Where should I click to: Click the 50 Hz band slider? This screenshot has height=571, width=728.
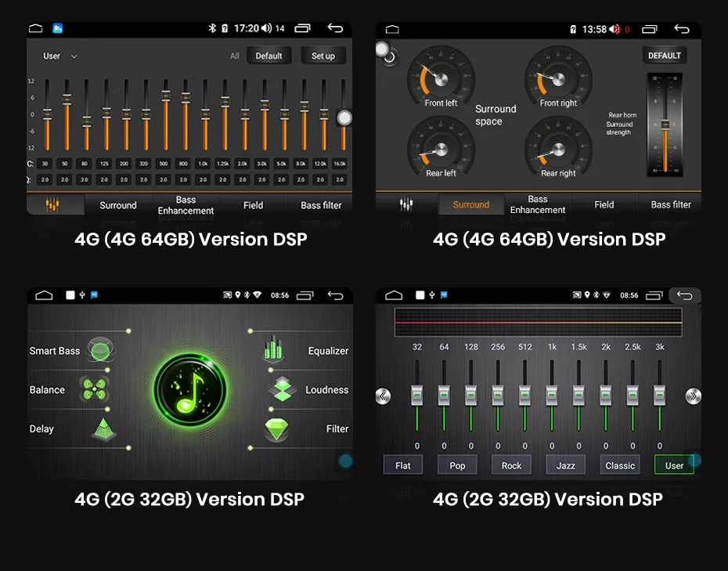click(67, 114)
